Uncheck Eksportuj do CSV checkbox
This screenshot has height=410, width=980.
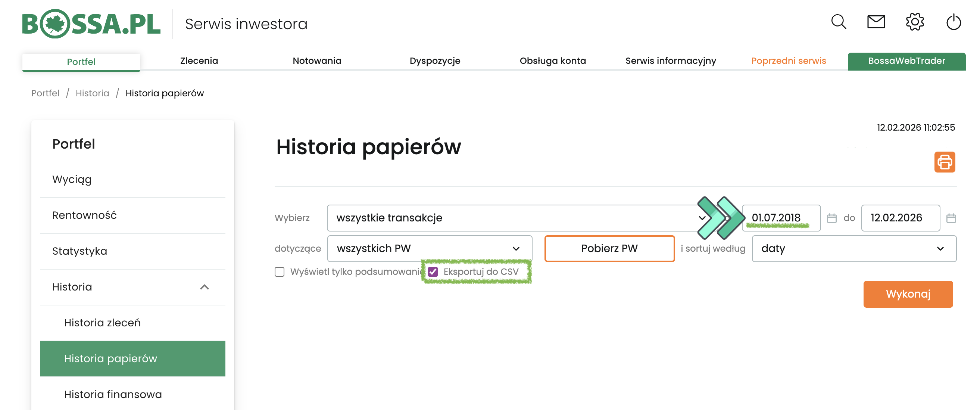(x=433, y=272)
